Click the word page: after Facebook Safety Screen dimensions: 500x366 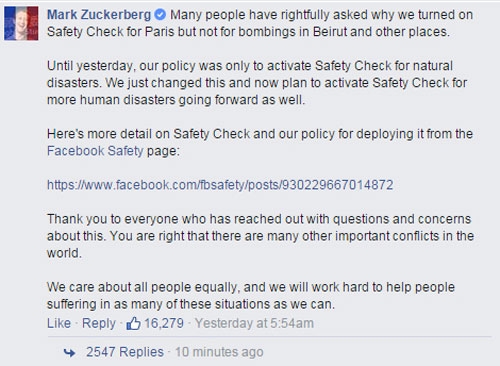[x=163, y=151]
